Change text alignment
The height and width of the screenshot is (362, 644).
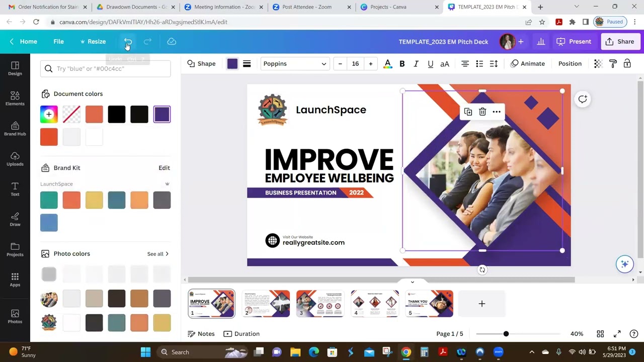465,64
